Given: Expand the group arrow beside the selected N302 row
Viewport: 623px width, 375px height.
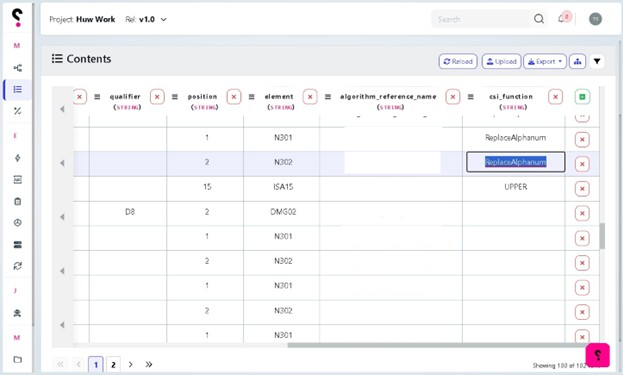Looking at the screenshot, I should point(62,163).
